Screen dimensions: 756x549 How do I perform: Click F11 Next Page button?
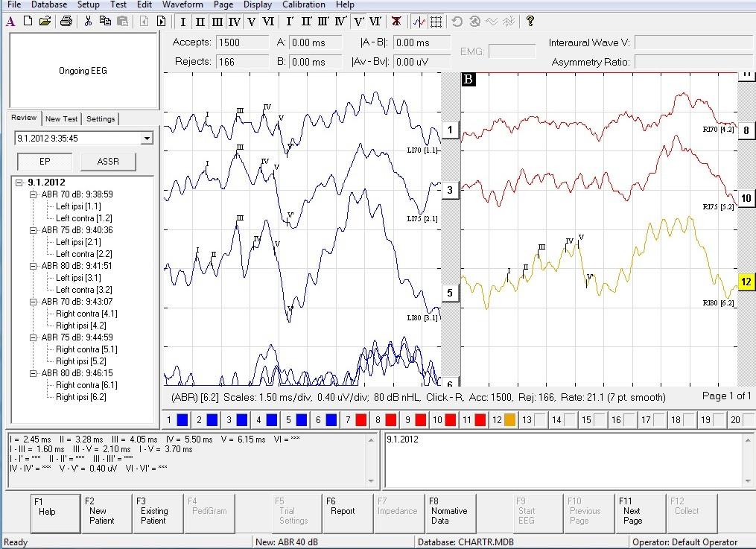pyautogui.click(x=639, y=513)
